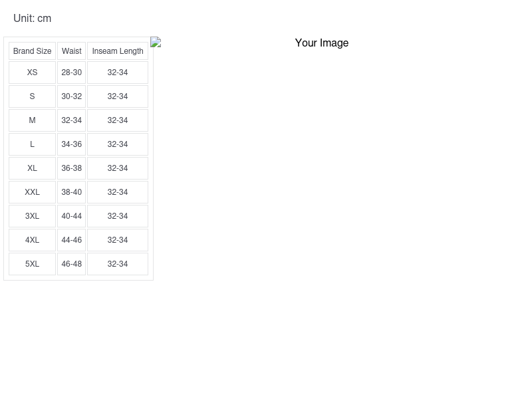Select the XS brand size cell
The image size is (532, 399).
[x=32, y=72]
